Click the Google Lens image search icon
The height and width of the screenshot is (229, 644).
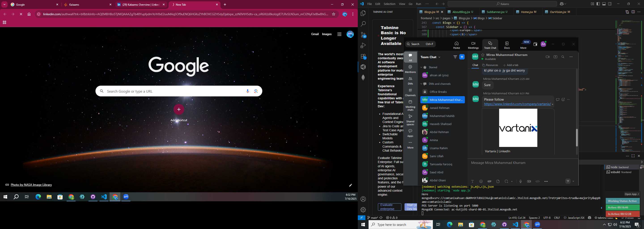click(x=256, y=91)
